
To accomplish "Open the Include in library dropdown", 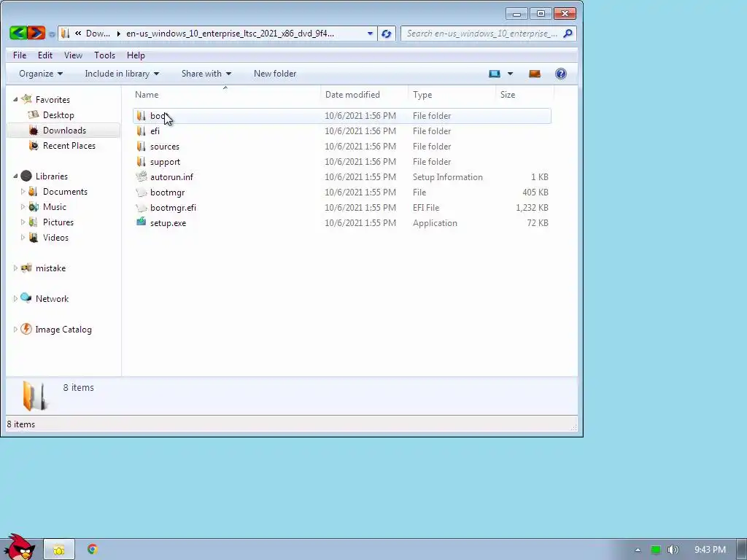I will point(122,74).
